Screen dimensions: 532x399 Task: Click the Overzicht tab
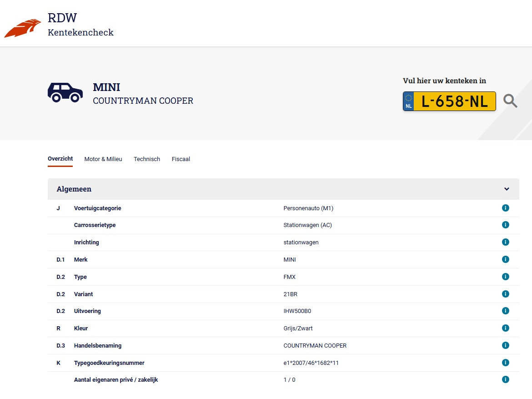60,159
